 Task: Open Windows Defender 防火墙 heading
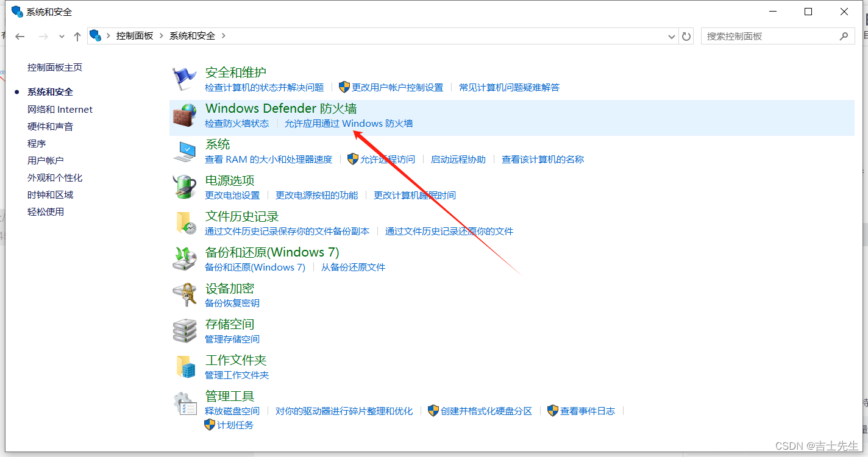281,108
